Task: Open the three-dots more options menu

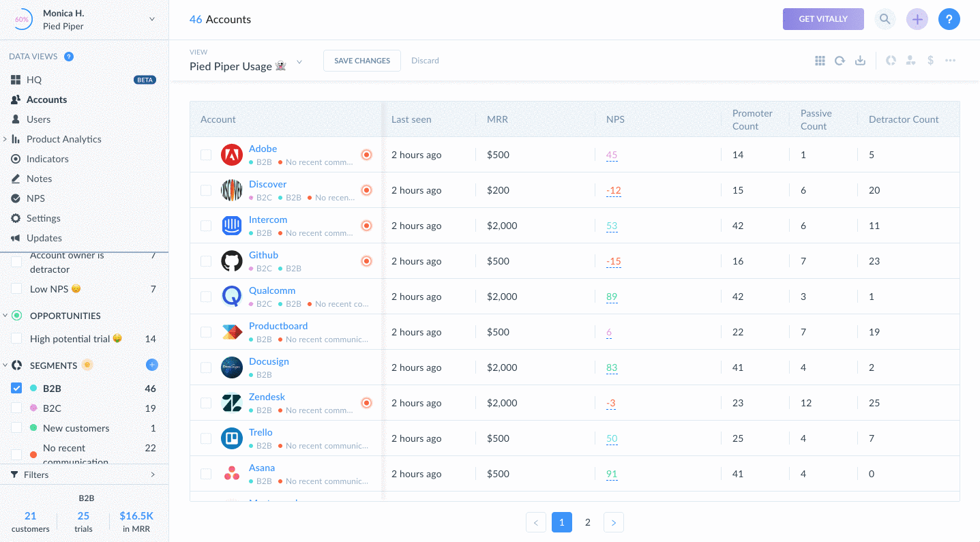Action: tap(951, 61)
